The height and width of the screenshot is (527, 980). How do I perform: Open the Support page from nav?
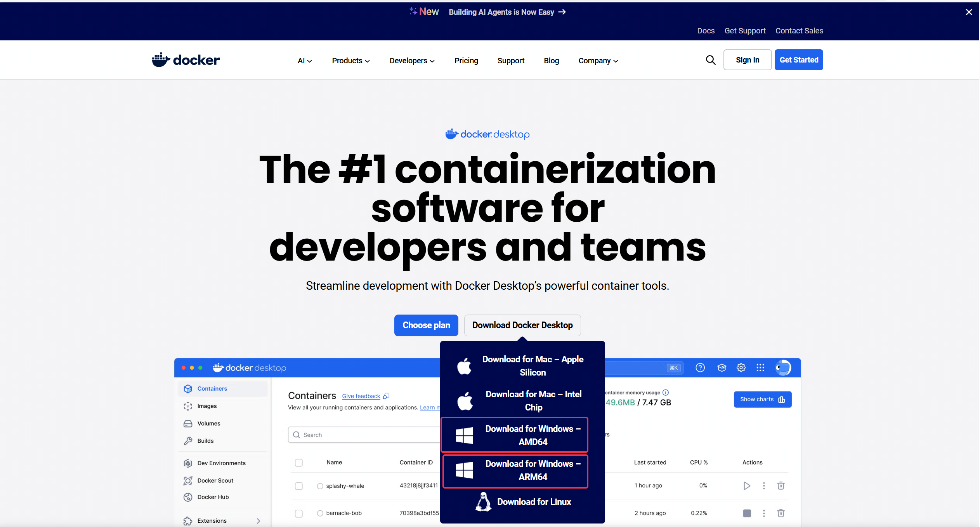click(x=511, y=61)
